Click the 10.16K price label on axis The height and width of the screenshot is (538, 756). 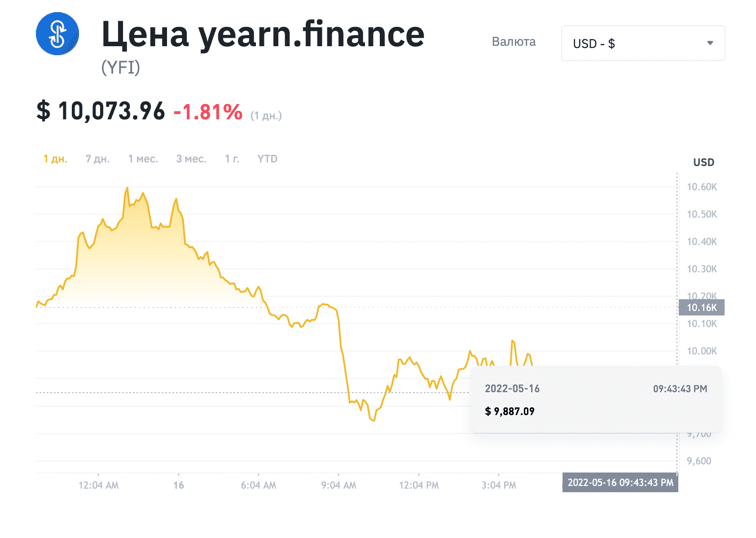tap(702, 307)
